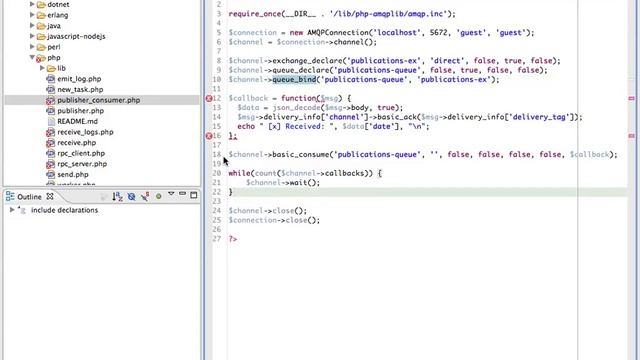The image size is (640, 360).
Task: Click the emit_log.php file icon
Action: pos(50,79)
